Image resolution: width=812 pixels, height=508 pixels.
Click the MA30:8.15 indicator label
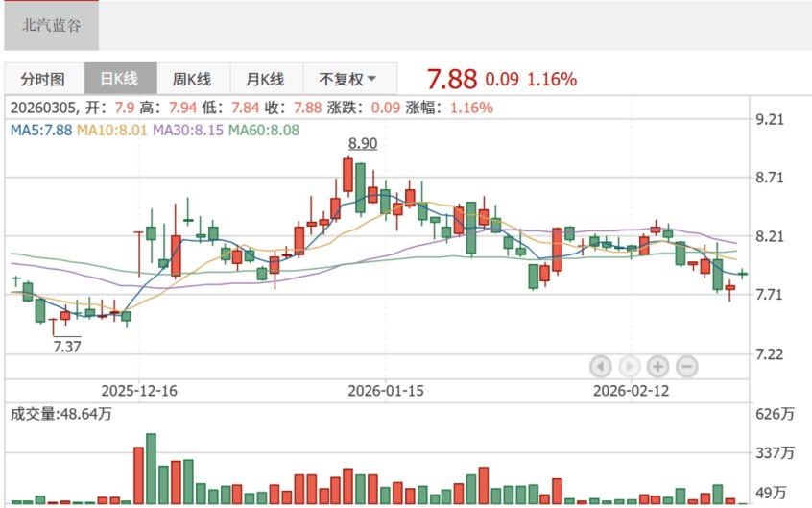click(x=187, y=130)
